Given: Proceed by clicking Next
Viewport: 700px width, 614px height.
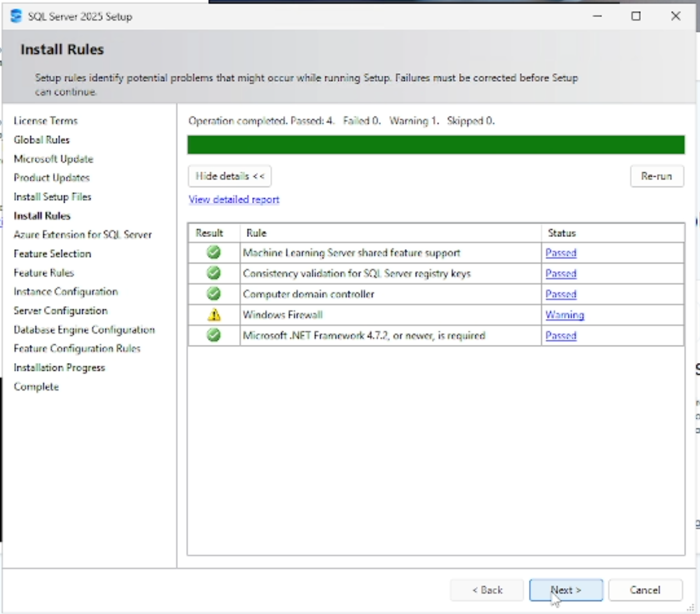Looking at the screenshot, I should 566,590.
